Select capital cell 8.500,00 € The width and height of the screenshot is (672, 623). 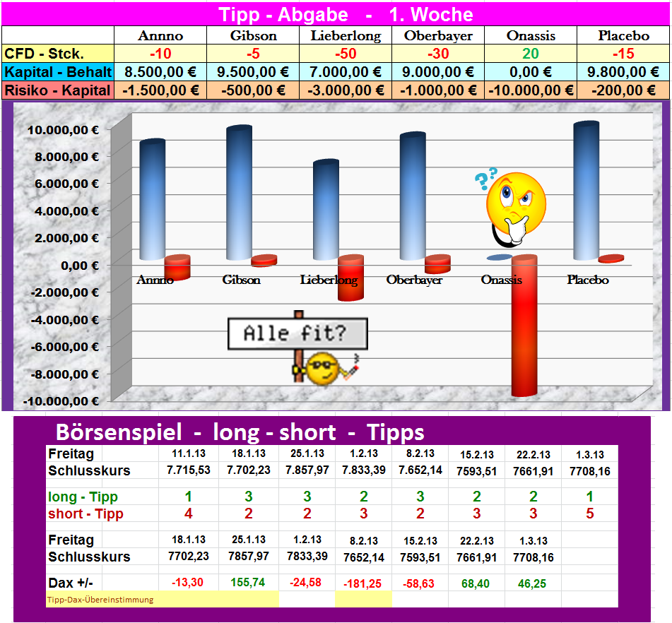(x=160, y=72)
